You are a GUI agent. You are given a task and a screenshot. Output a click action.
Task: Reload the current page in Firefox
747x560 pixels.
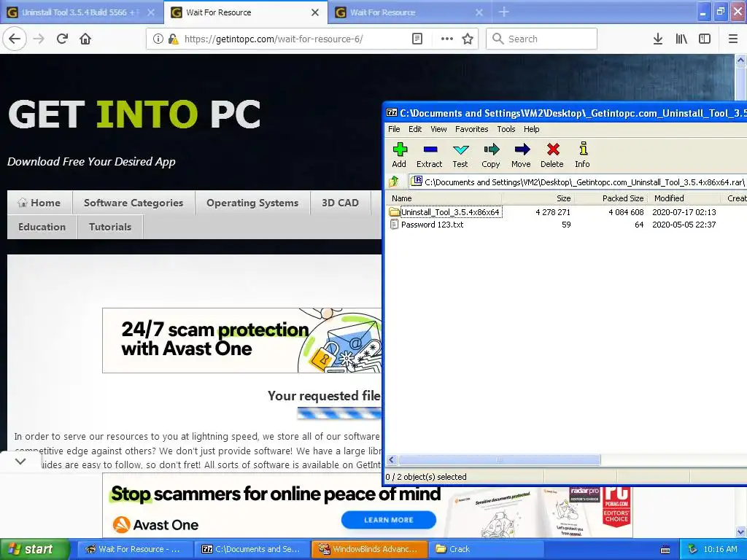[x=62, y=39]
